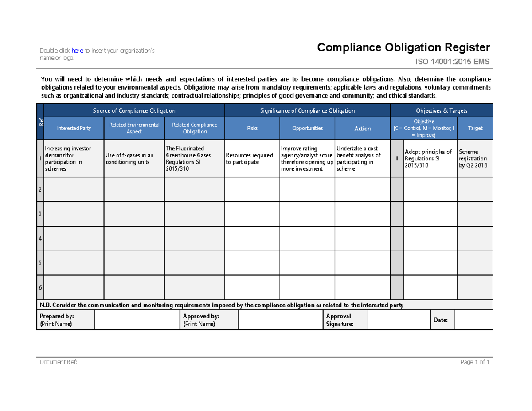Select the empty 'Date:' entry field
This screenshot has width=532, height=411.
(473, 319)
